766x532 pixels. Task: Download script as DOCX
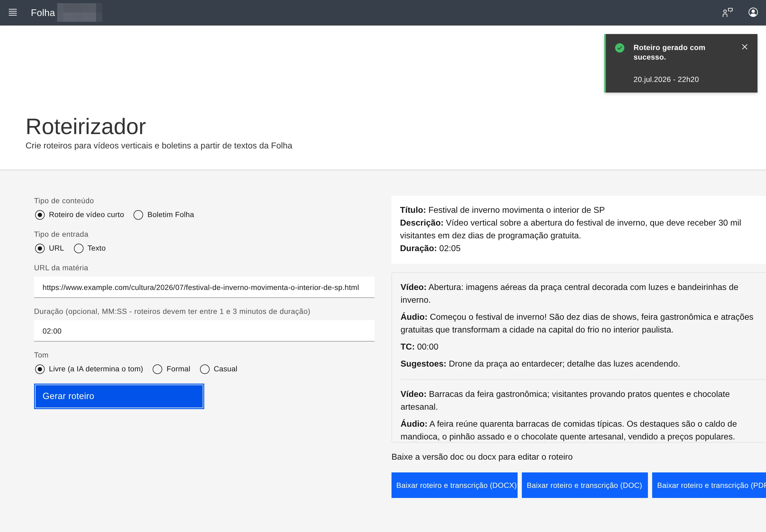click(x=454, y=485)
